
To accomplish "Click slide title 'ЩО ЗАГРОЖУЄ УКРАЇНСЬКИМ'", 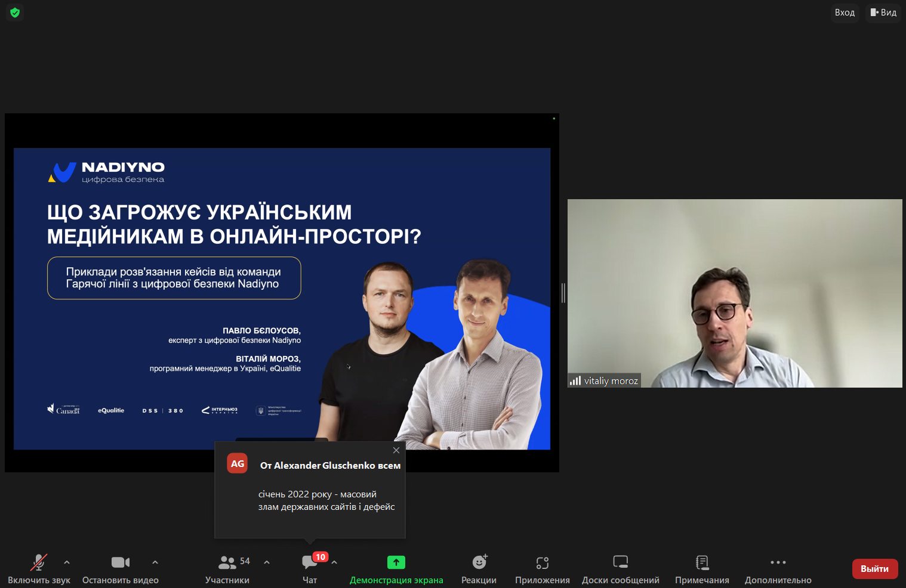I will click(199, 212).
